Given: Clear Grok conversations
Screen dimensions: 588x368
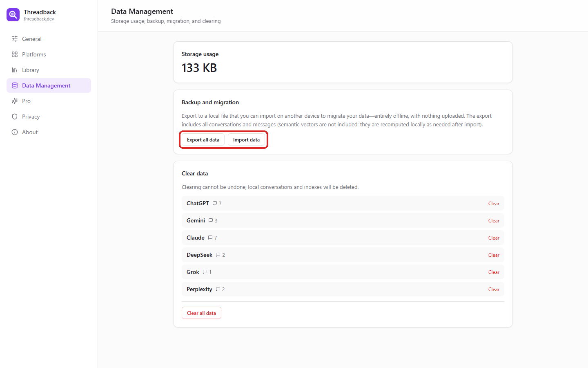Looking at the screenshot, I should 494,272.
